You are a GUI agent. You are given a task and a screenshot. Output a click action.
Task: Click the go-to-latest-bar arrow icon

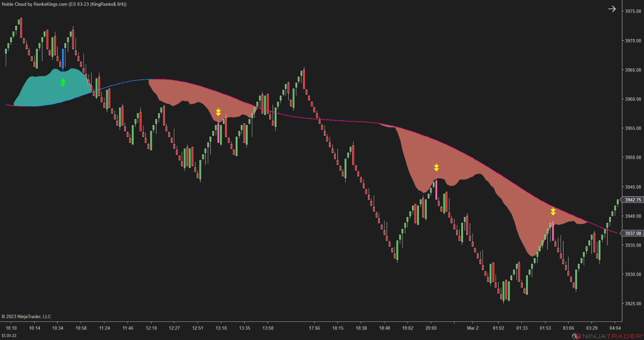tap(612, 8)
